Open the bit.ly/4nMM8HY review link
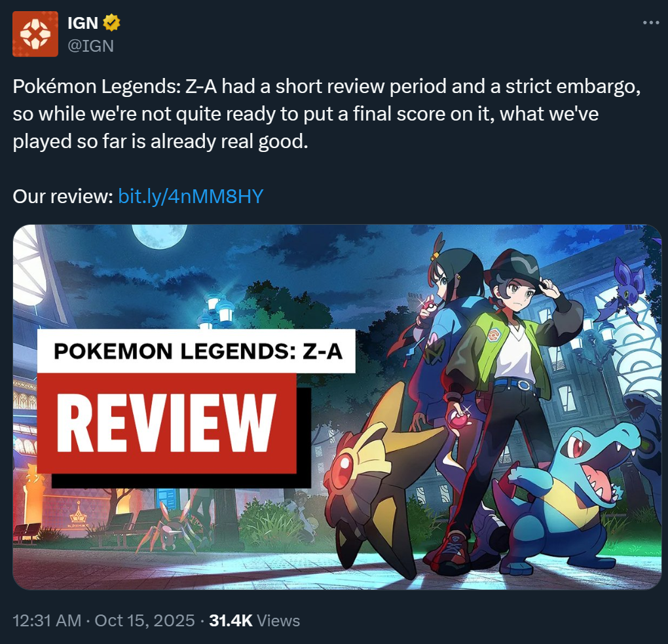668x644 pixels. coord(191,196)
